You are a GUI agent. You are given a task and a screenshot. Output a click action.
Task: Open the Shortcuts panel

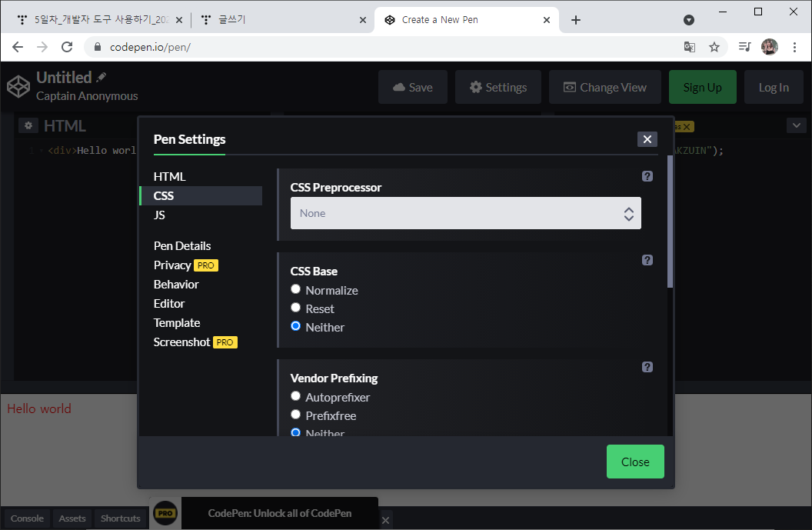120,518
